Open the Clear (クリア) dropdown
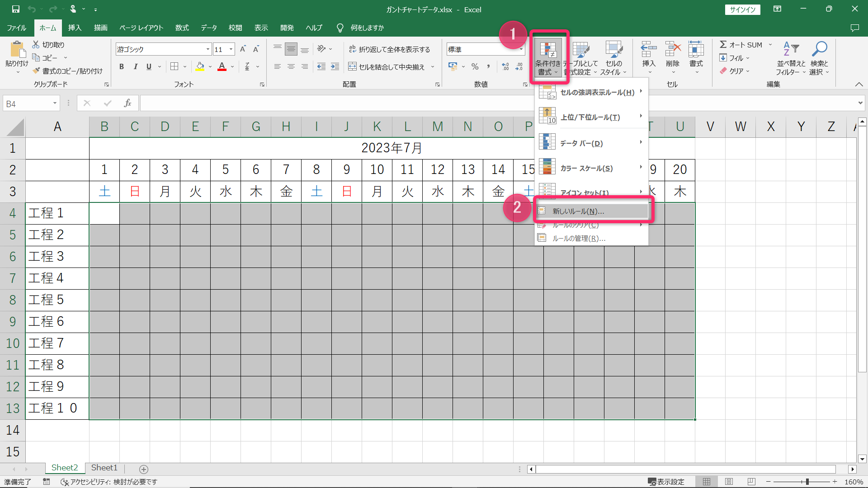This screenshot has height=488, width=868. [x=734, y=71]
